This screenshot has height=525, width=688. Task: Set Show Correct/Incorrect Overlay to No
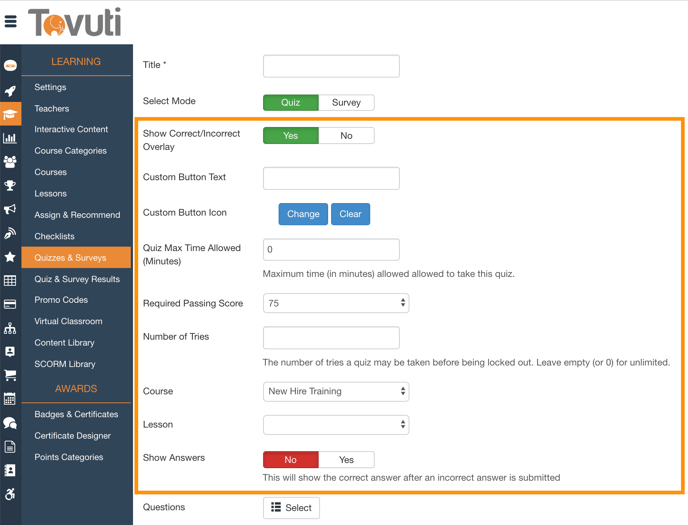[x=346, y=136]
